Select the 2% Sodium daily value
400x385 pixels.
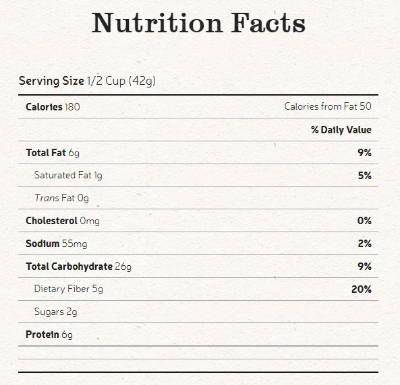point(365,243)
